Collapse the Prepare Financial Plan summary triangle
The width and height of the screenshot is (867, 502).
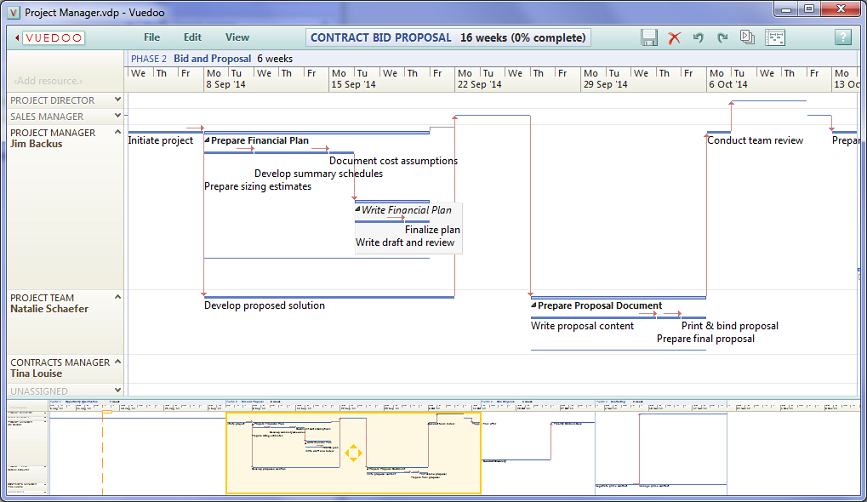point(207,140)
